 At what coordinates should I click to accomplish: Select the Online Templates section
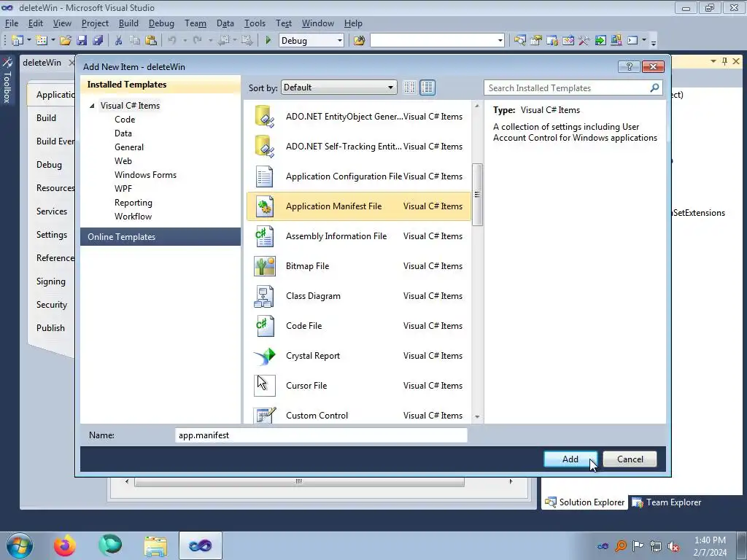point(160,237)
